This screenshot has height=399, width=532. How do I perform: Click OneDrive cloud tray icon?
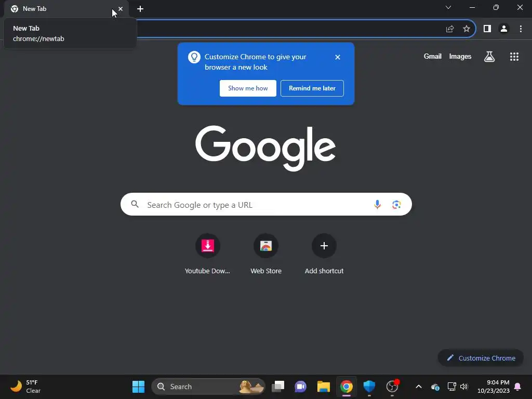coord(435,387)
